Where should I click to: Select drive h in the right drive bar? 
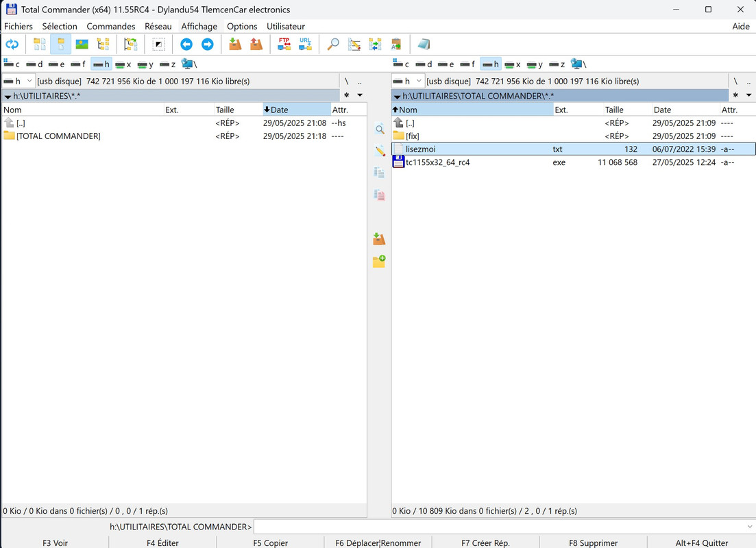pos(491,64)
